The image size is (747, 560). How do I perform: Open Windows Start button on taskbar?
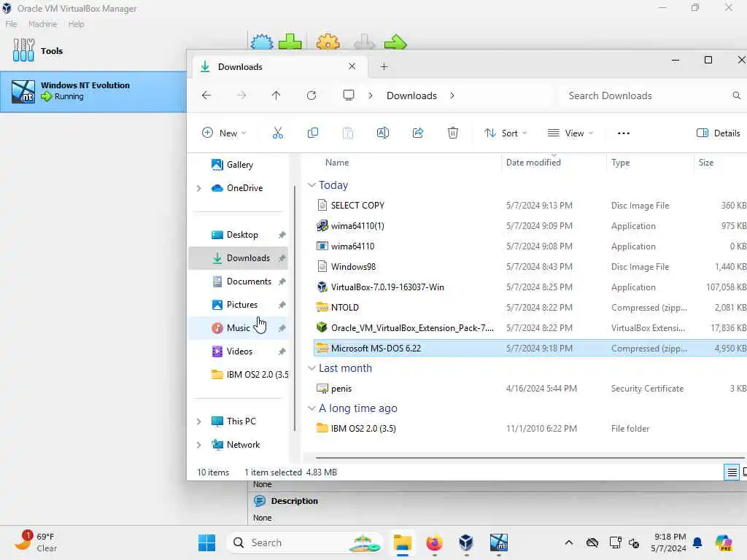coord(206,542)
